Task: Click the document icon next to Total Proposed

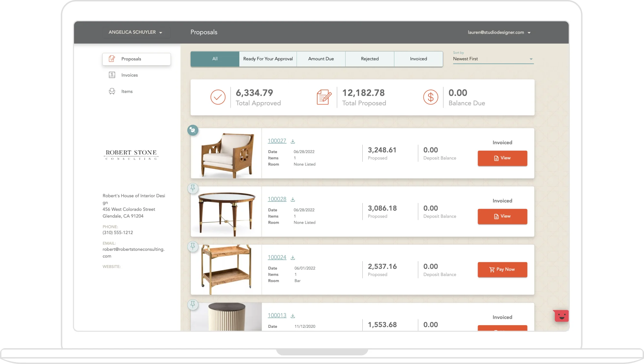Action: tap(324, 97)
